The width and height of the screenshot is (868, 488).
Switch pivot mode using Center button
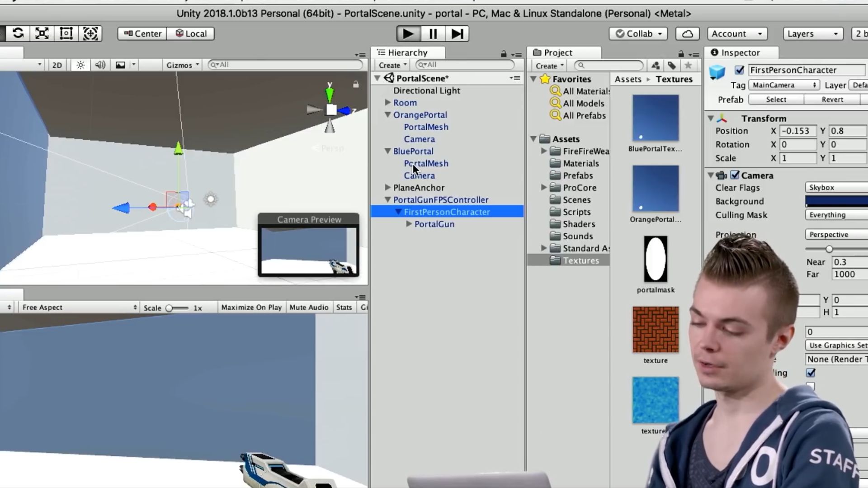tap(142, 33)
